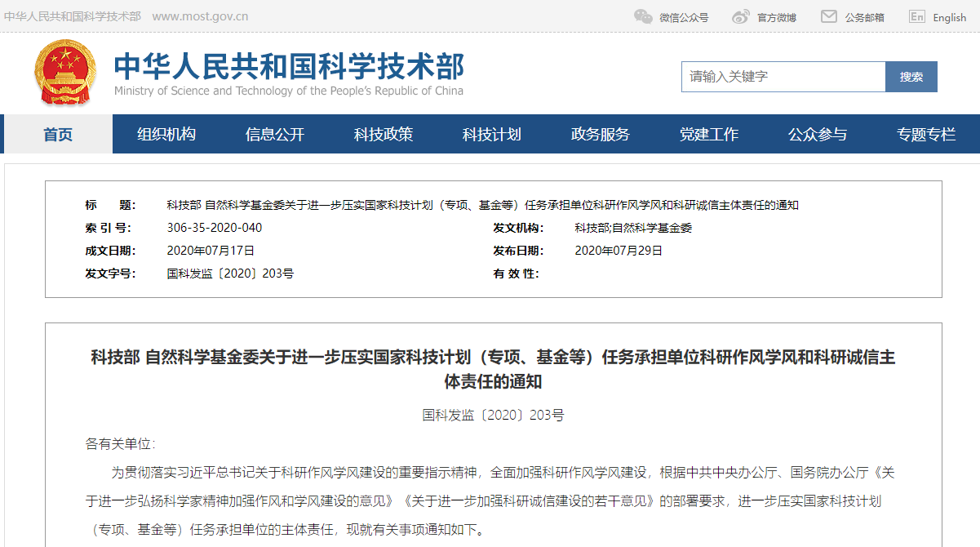Click the envelope mailbox icon

coord(828,16)
